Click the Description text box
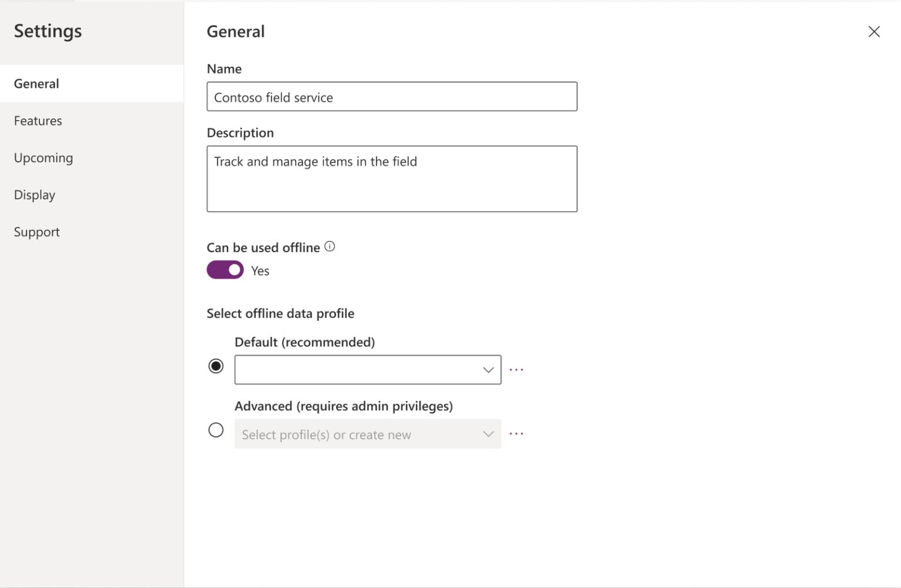The width and height of the screenshot is (901, 588). click(x=392, y=179)
